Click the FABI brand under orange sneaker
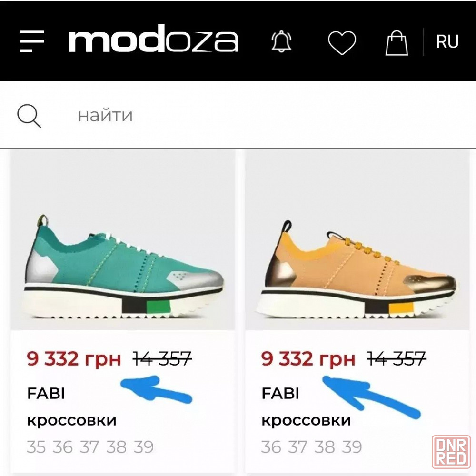Screen dimensions: 476x476 [x=280, y=394]
